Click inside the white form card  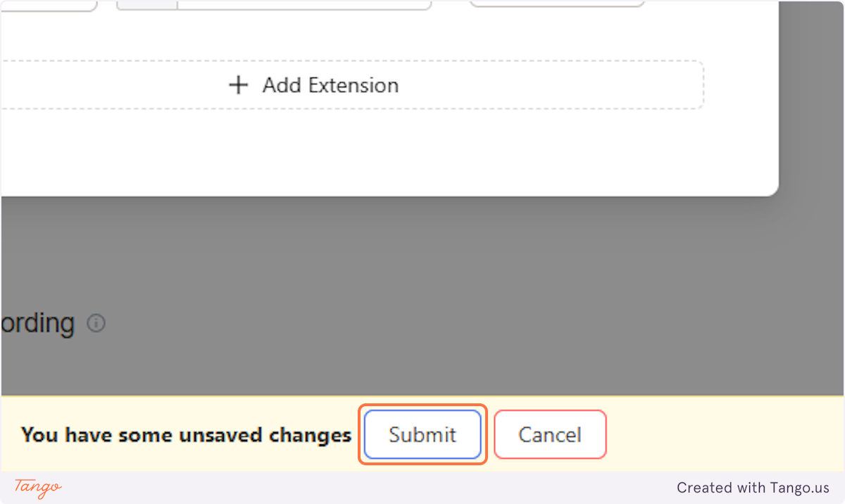tap(387, 148)
